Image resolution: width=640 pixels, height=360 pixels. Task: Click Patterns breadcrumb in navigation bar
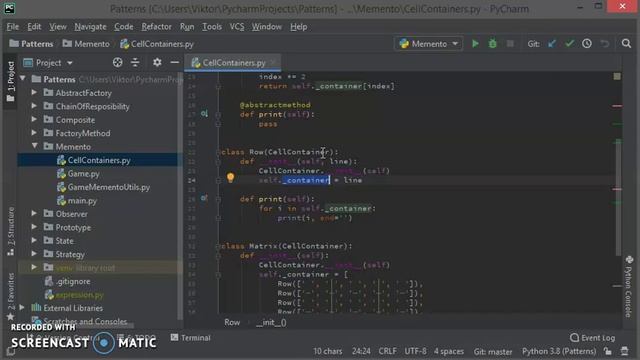pos(31,44)
